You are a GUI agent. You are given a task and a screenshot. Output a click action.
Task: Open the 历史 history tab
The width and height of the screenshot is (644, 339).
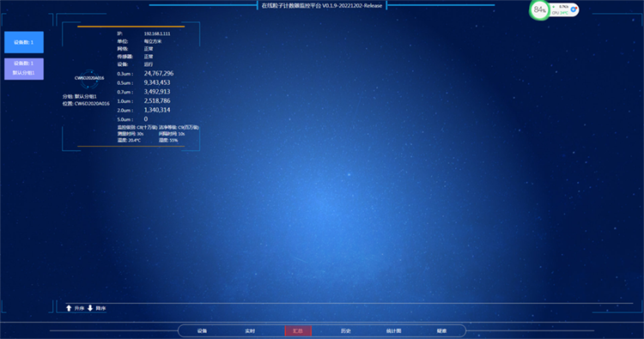346,330
